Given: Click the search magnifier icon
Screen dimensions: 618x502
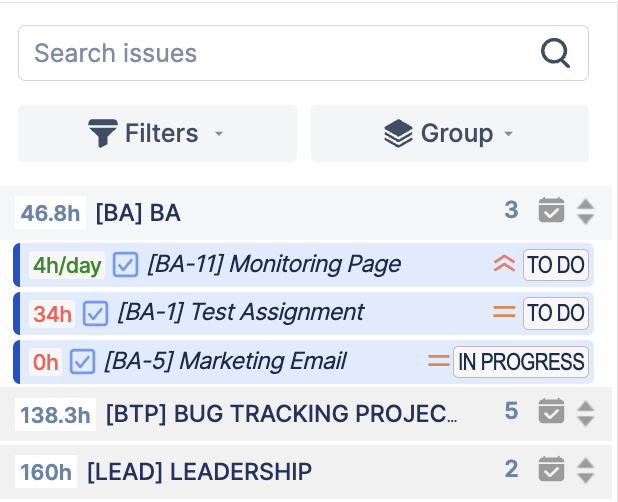Looking at the screenshot, I should click(555, 53).
